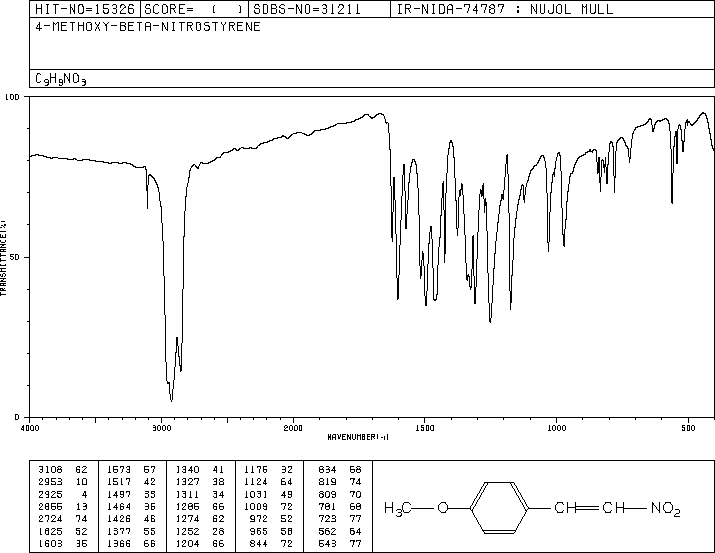Viewport: 715px width, 553px height.
Task: Select peak table row 1426 46
Action: [x=131, y=519]
